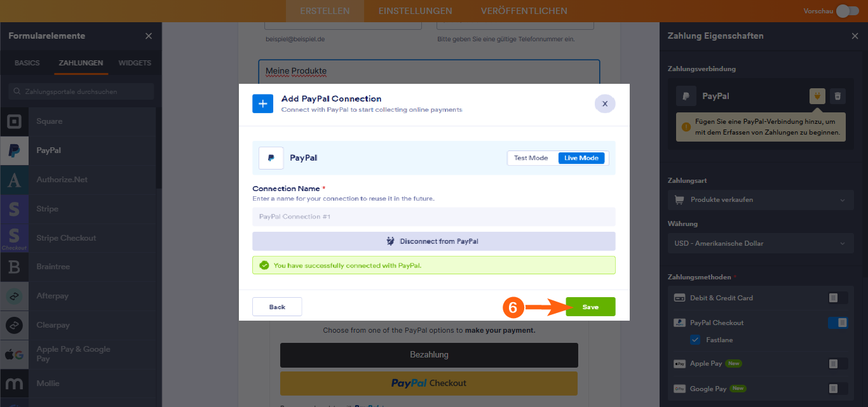Select the Braintree payment gateway
Screen dimensions: 868x407
point(53,267)
